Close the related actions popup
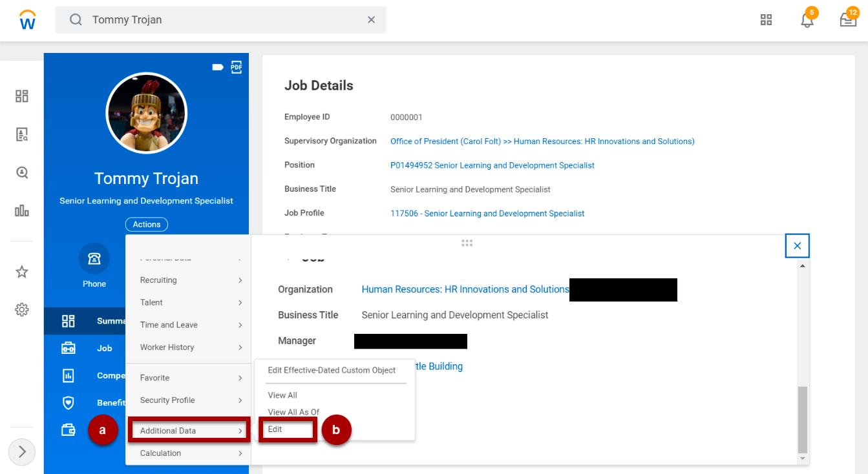 click(x=797, y=246)
